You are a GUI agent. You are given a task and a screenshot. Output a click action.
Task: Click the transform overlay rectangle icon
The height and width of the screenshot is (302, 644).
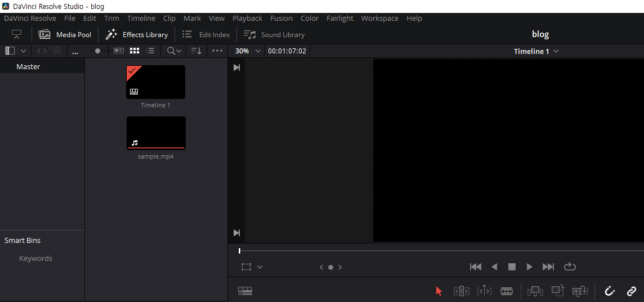click(246, 267)
